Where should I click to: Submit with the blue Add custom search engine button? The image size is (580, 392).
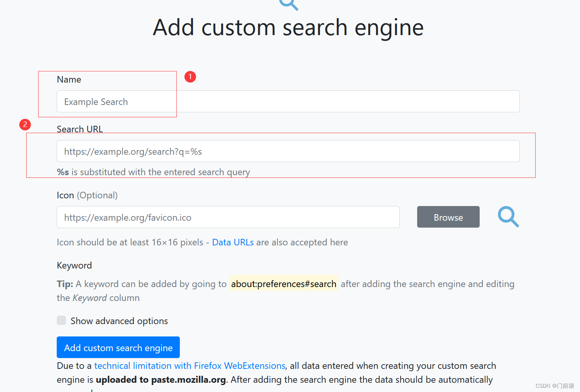coord(118,348)
